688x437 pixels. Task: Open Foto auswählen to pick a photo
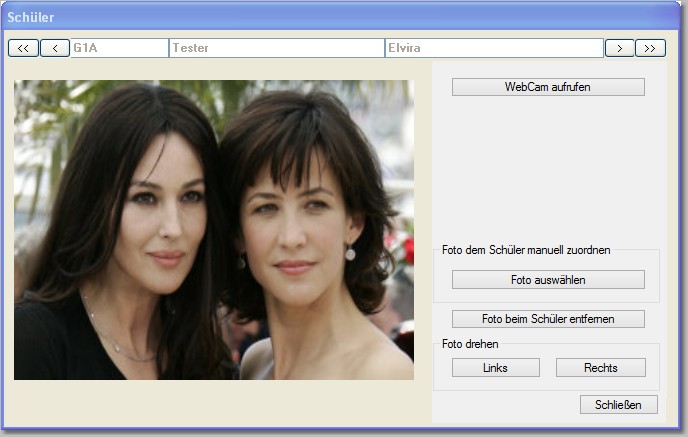(x=548, y=280)
